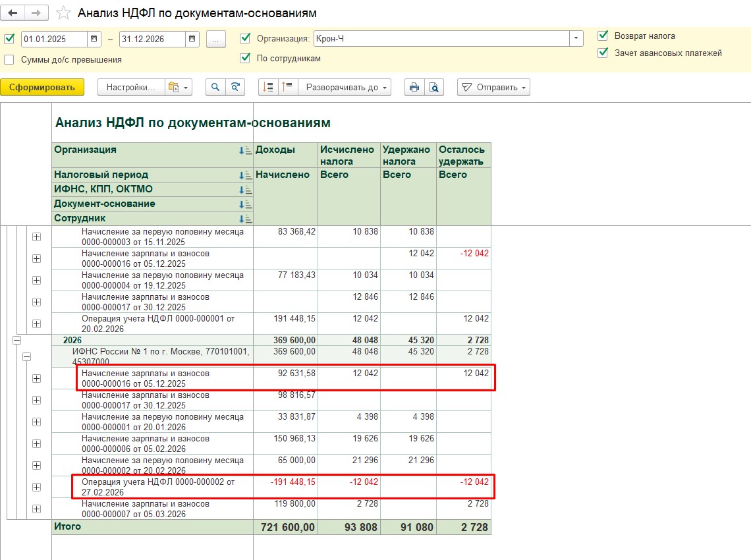Click the print icon in toolbar
This screenshot has width=751, height=560.
click(x=414, y=87)
